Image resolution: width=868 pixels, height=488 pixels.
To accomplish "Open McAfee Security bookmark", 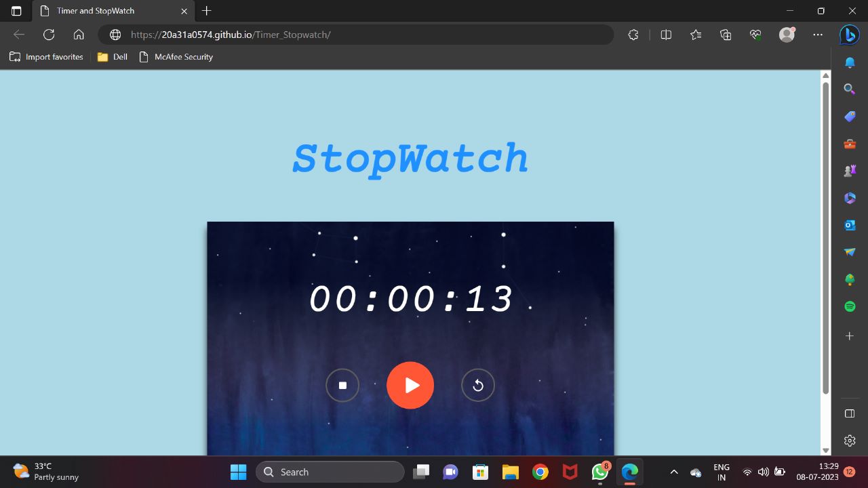I will (176, 57).
